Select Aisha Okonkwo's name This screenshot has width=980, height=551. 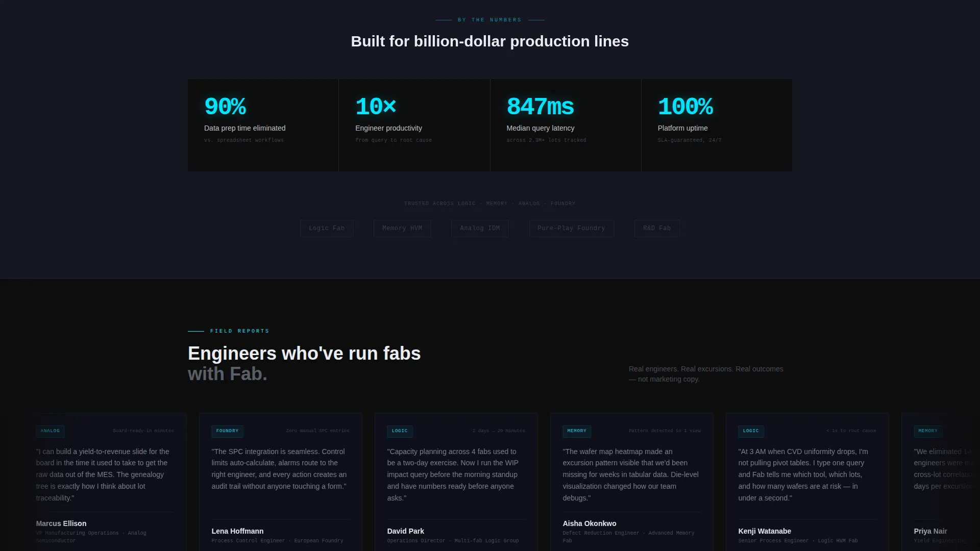tap(590, 523)
